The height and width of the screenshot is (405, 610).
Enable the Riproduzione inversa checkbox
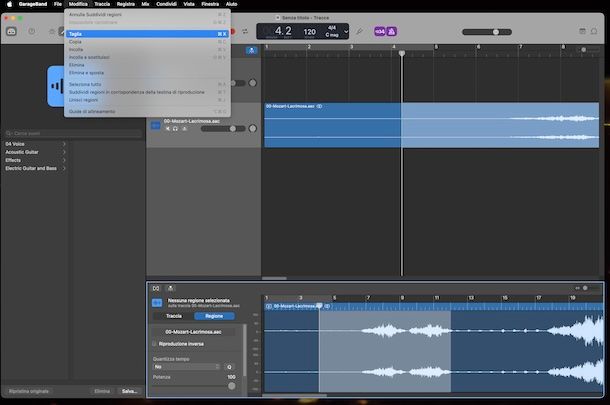[x=154, y=344]
